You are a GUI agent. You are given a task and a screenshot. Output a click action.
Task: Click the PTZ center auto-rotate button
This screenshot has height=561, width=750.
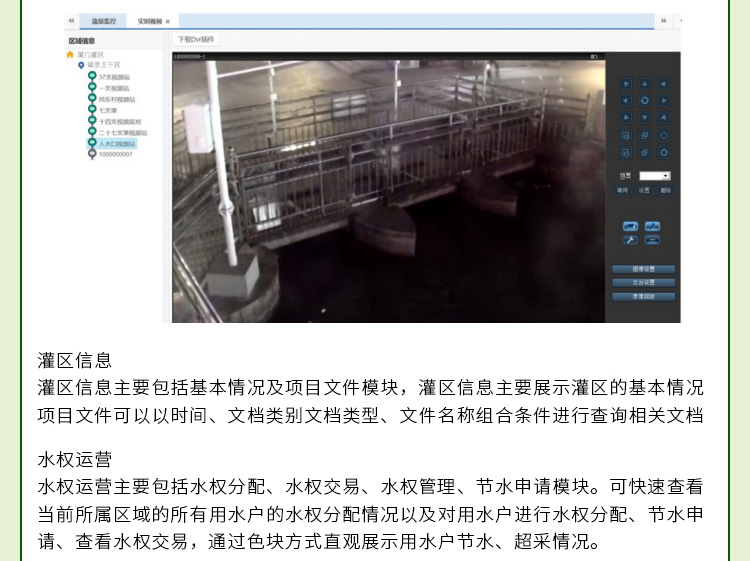click(645, 101)
